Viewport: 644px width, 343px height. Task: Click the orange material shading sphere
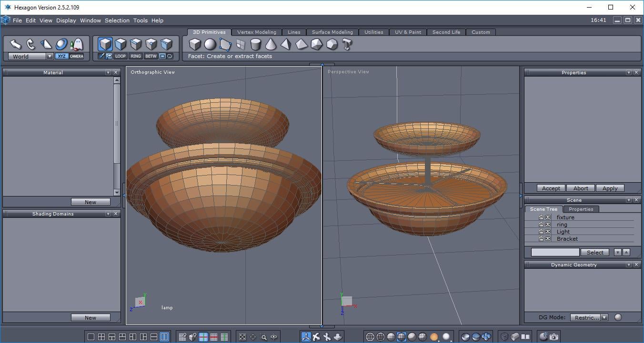coord(434,337)
